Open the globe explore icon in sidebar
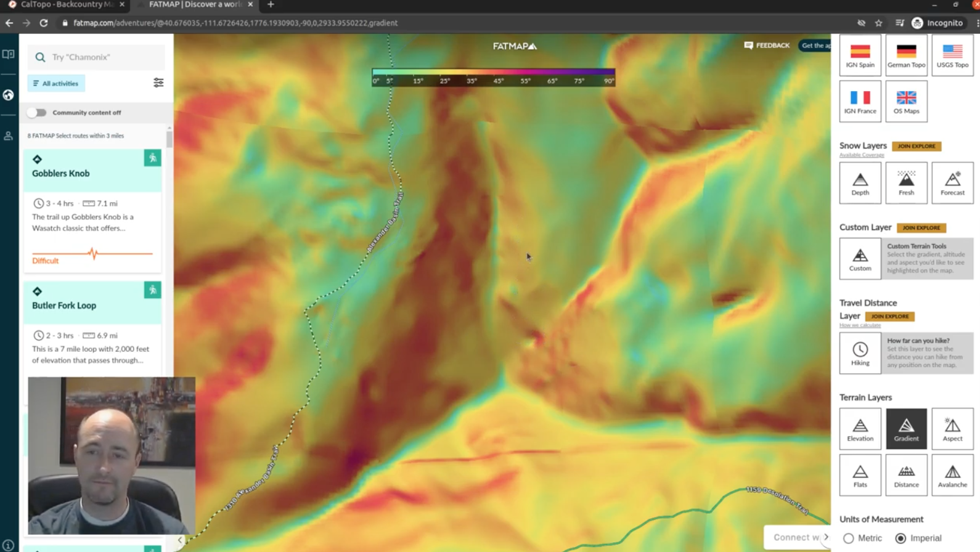980x552 pixels. 9,95
